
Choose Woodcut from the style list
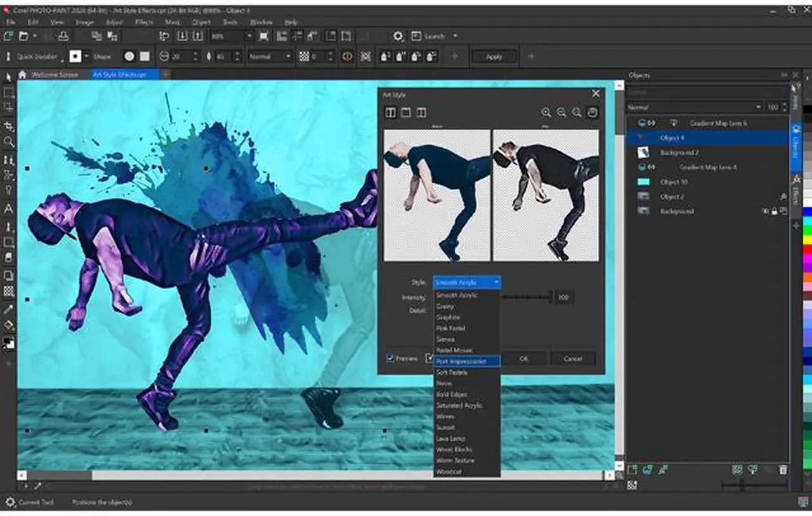coord(467,472)
